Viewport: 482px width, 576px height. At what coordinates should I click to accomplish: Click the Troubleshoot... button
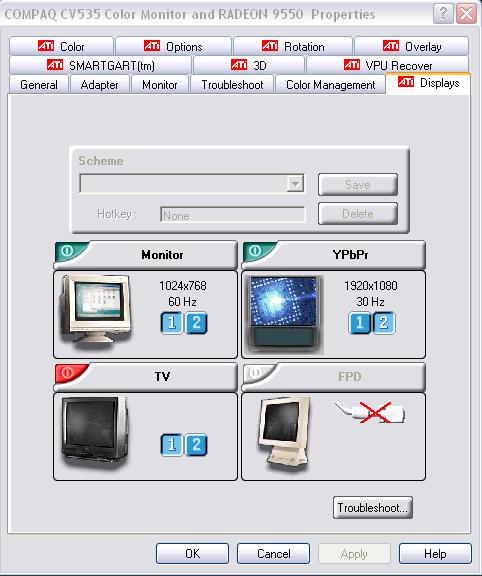click(x=373, y=508)
